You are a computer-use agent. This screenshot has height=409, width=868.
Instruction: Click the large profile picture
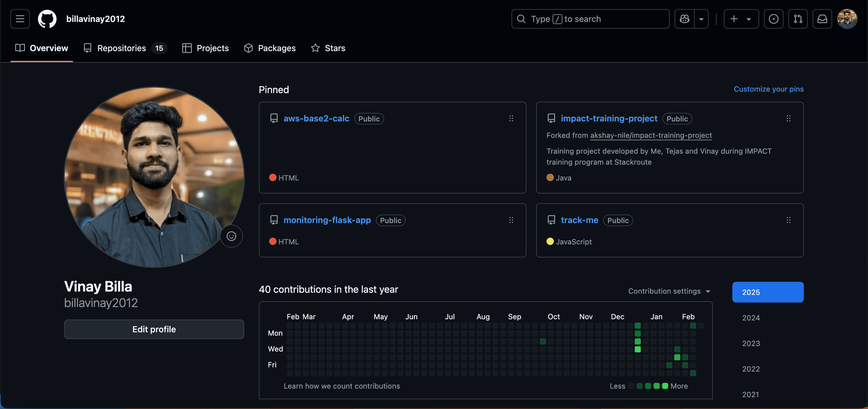(x=154, y=177)
